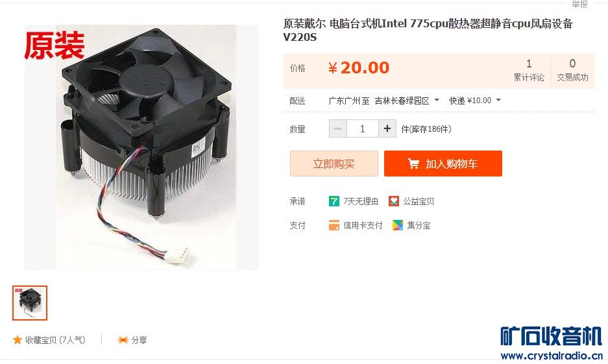The width and height of the screenshot is (608, 364).
Task: Click the 加入购物车 add to cart button
Action: pos(443,164)
